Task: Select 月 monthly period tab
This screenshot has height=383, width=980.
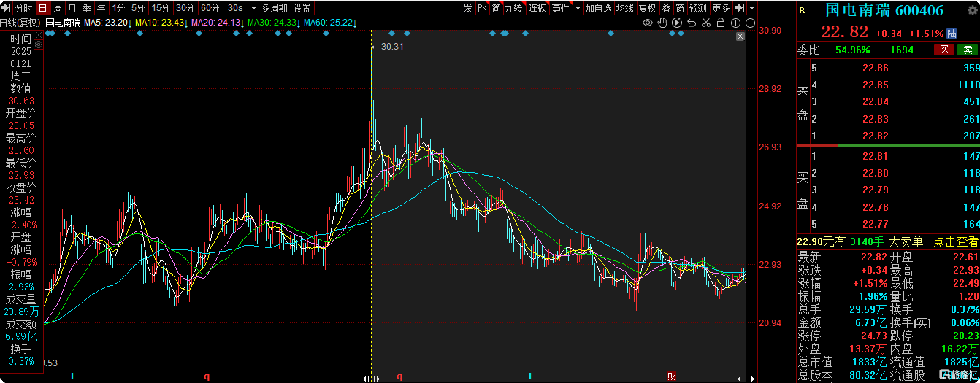Action: [x=72, y=8]
